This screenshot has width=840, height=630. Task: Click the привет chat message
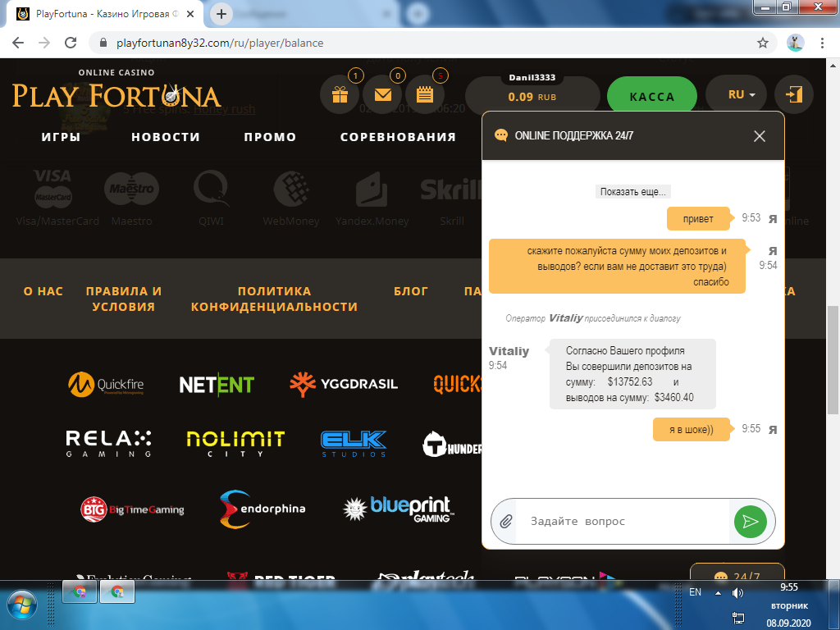pyautogui.click(x=698, y=218)
